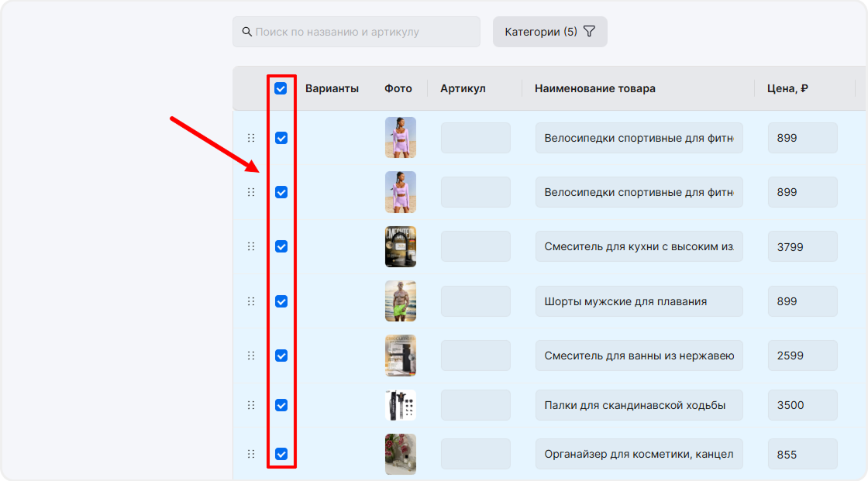Open the Шорты мужские product photo thumbnail
Screen dimensions: 868x481
tap(400, 301)
